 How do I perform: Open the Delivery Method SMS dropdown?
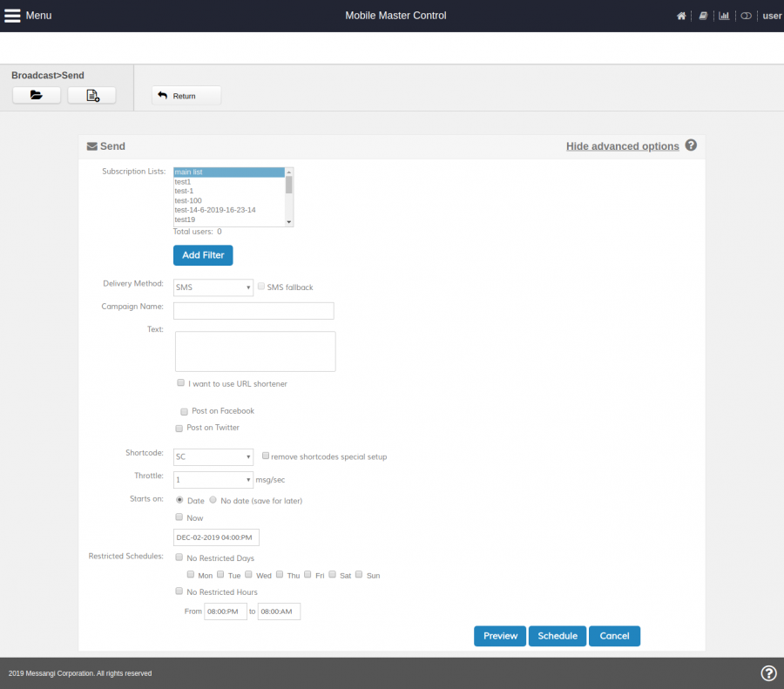[213, 287]
